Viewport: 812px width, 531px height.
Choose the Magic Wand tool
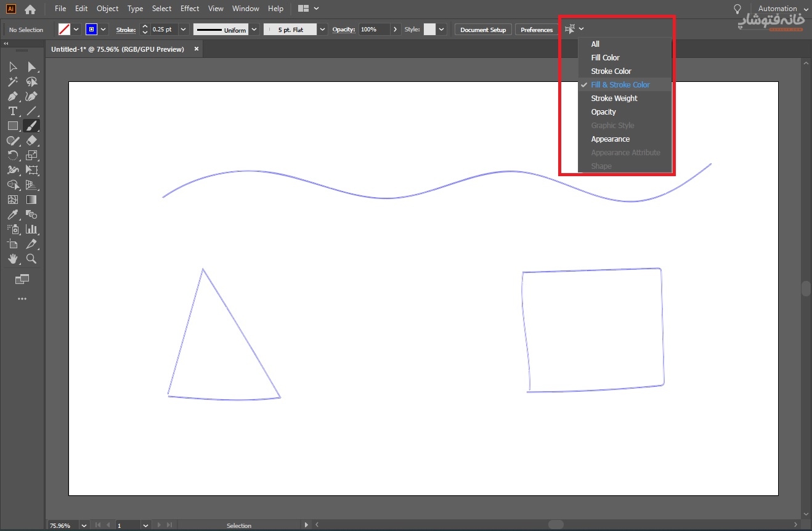point(12,81)
